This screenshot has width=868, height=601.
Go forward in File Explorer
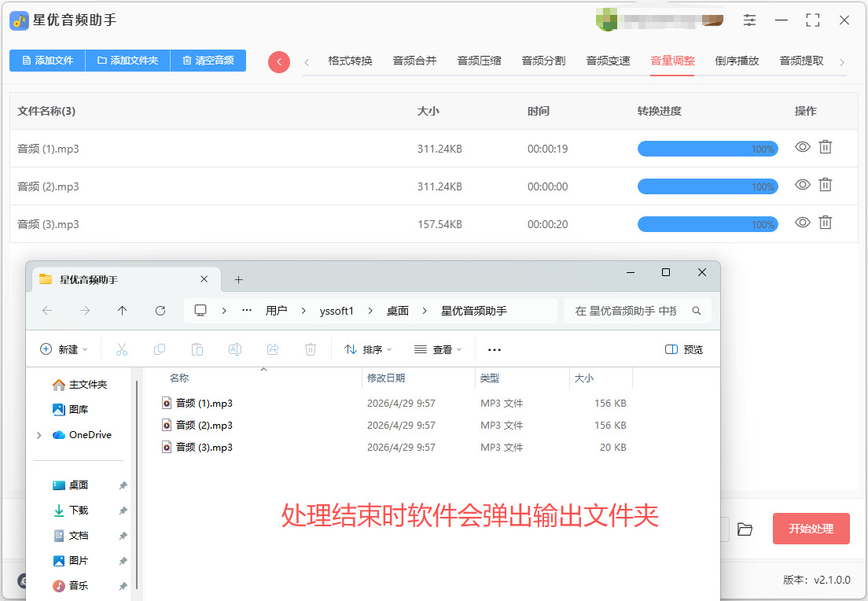[x=85, y=311]
